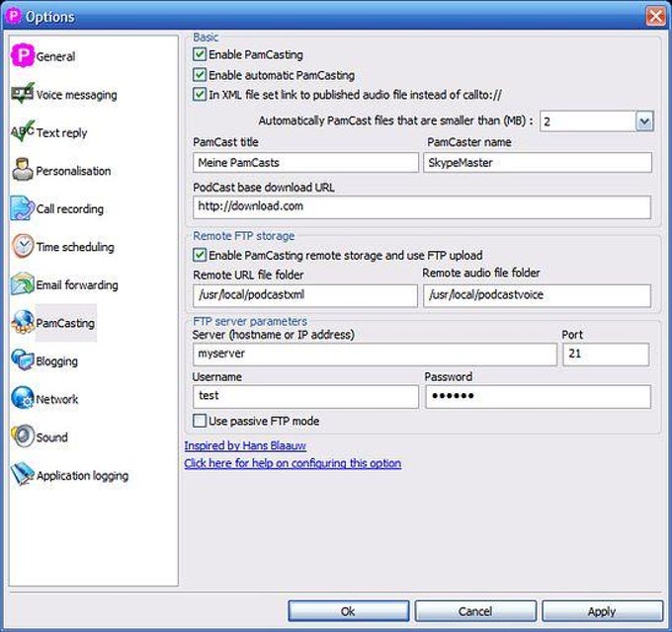Select the PamCasting label
Image resolution: width=672 pixels, height=632 pixels.
click(65, 323)
